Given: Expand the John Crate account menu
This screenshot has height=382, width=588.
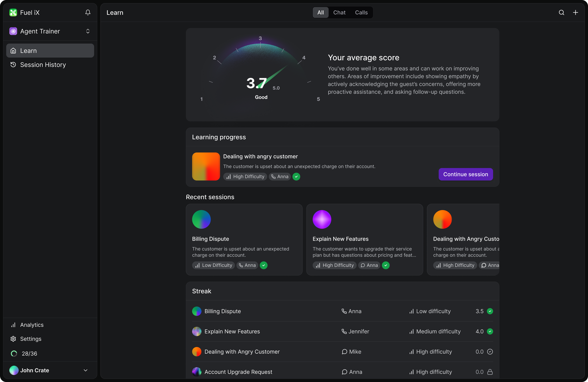Looking at the screenshot, I should click(x=86, y=370).
